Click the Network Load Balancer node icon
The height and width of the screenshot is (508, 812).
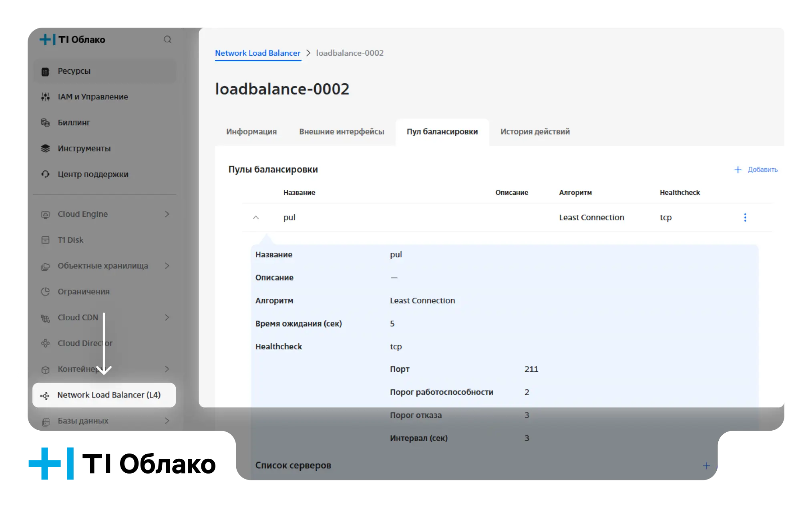(x=45, y=395)
